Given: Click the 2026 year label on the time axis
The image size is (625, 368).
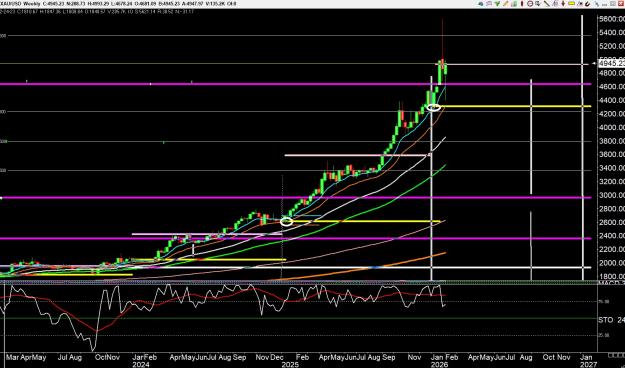Looking at the screenshot, I should 439,364.
